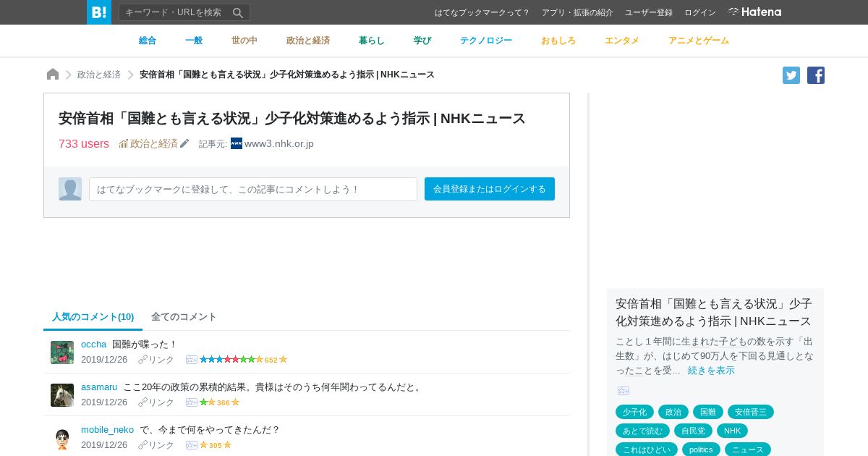Select the 安倍晋三 tag
The width and height of the screenshot is (868, 456).
click(751, 412)
